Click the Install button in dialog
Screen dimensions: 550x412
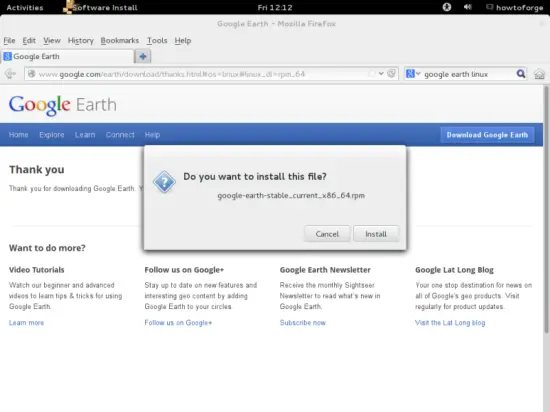click(376, 234)
